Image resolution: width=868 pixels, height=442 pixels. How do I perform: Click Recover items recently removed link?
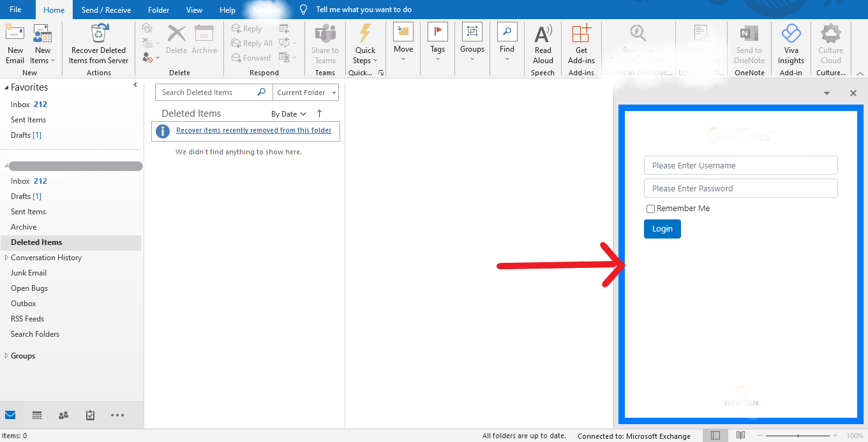(254, 130)
